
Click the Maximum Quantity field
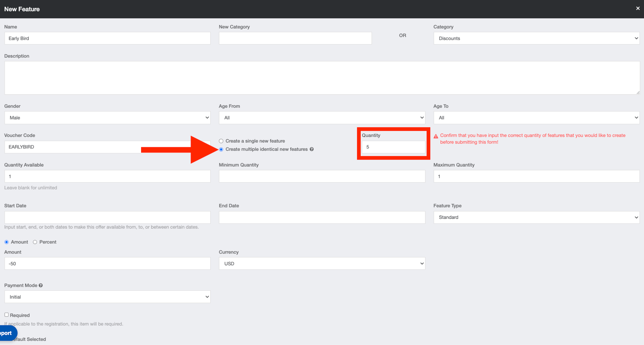coord(536,177)
